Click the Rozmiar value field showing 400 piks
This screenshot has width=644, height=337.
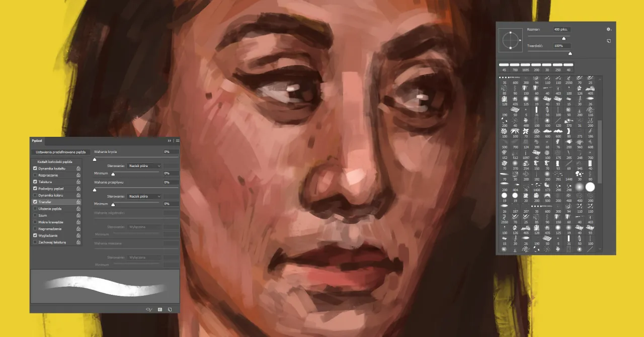point(562,30)
